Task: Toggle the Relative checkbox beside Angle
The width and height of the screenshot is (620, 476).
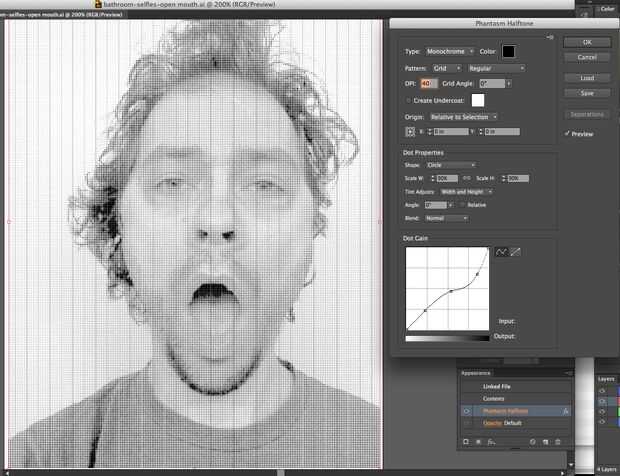Action: (x=462, y=205)
